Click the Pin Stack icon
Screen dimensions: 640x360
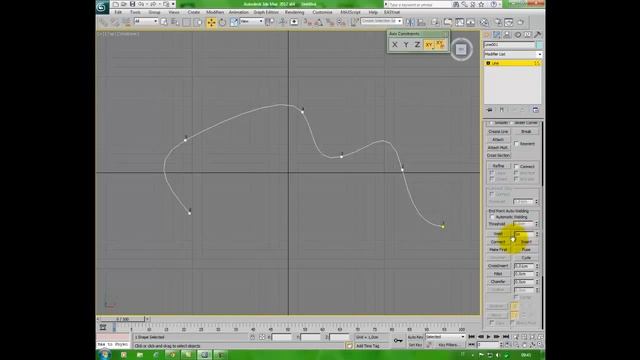tap(490, 110)
